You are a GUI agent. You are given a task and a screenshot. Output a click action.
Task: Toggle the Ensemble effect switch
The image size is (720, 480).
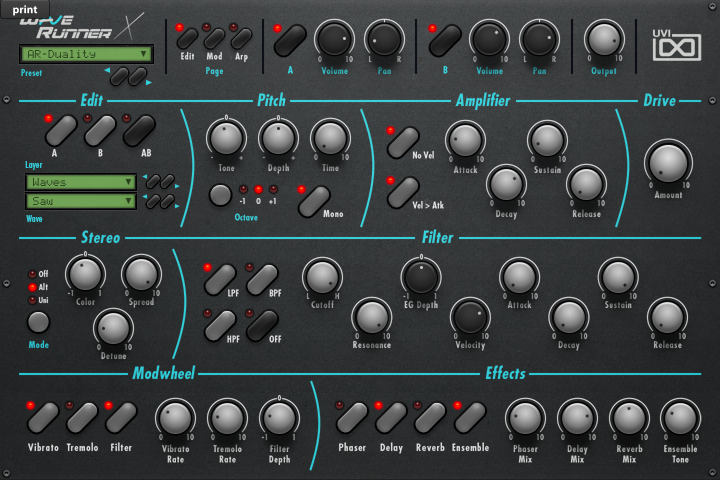[x=470, y=418]
